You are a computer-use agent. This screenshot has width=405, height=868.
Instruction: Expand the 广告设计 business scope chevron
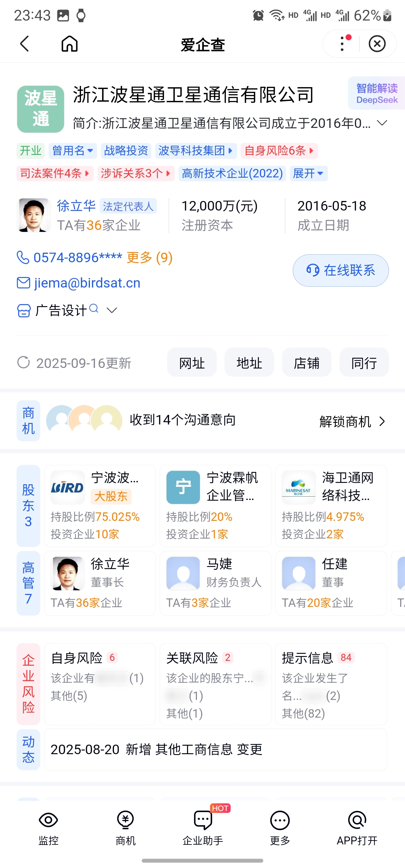(x=112, y=310)
